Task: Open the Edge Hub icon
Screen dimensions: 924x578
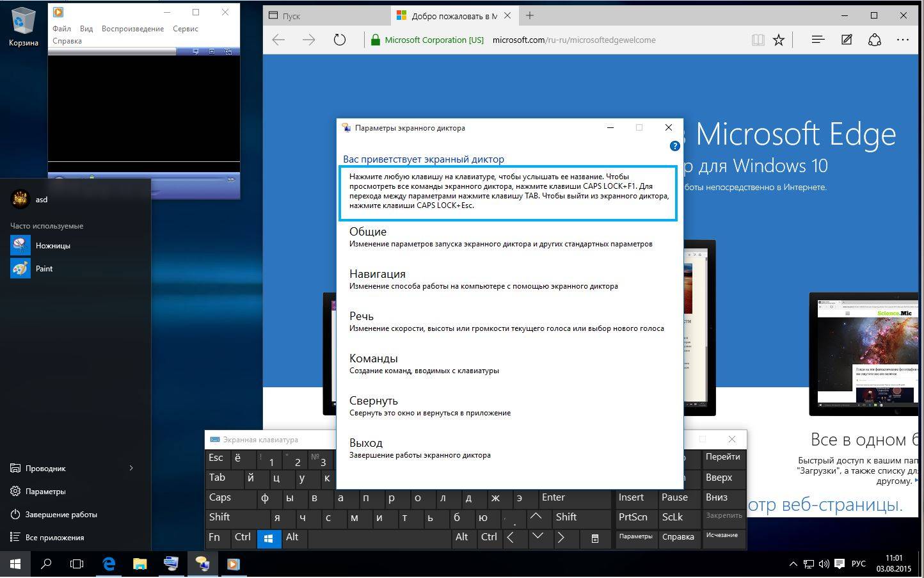Action: [818, 40]
